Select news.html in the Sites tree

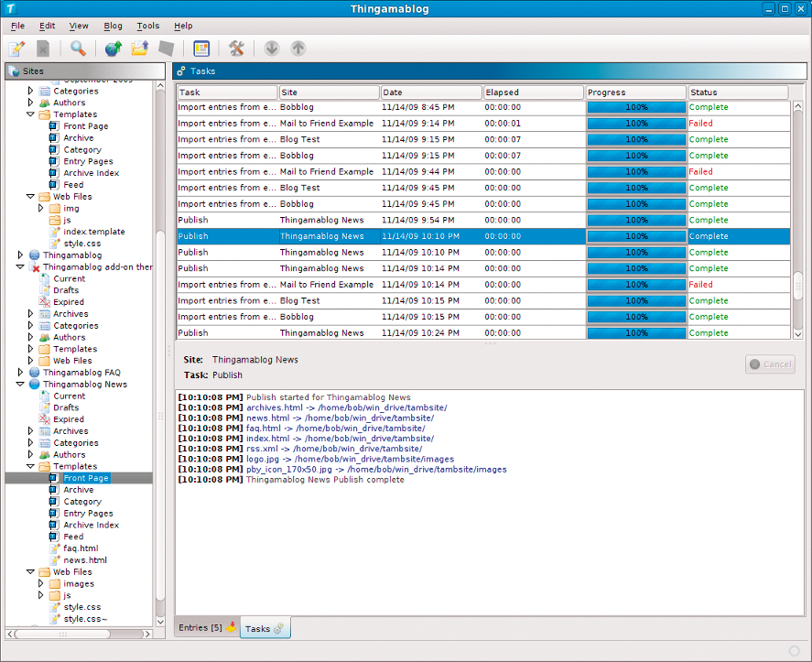point(85,560)
